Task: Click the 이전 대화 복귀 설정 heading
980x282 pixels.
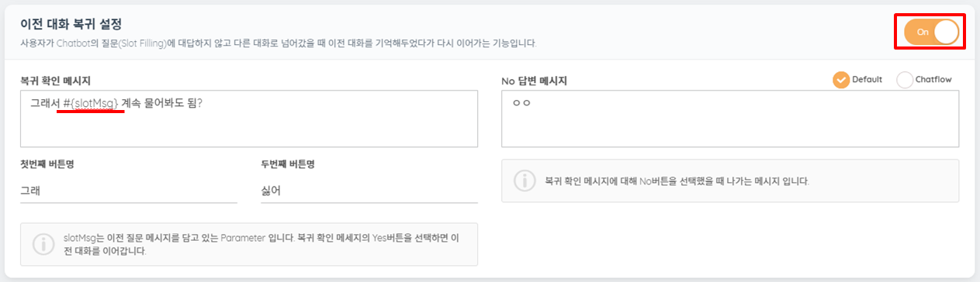Action: [71, 25]
